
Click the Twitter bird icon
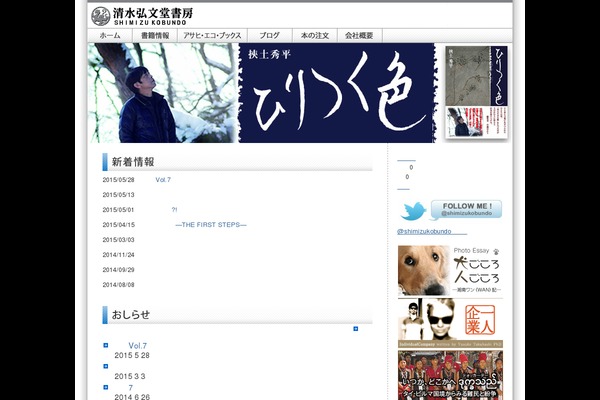point(414,211)
